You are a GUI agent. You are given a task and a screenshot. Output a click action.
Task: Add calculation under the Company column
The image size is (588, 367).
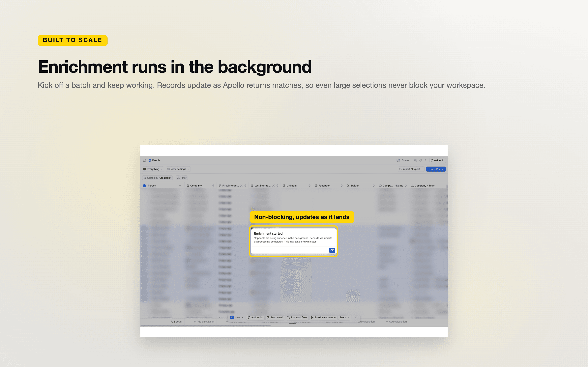[204, 322]
